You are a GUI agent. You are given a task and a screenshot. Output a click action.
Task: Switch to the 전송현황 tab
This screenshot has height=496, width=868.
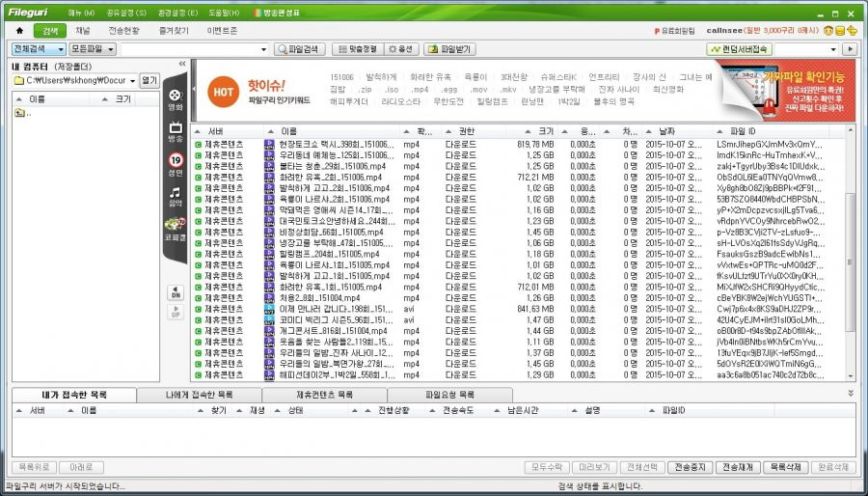[x=124, y=31]
